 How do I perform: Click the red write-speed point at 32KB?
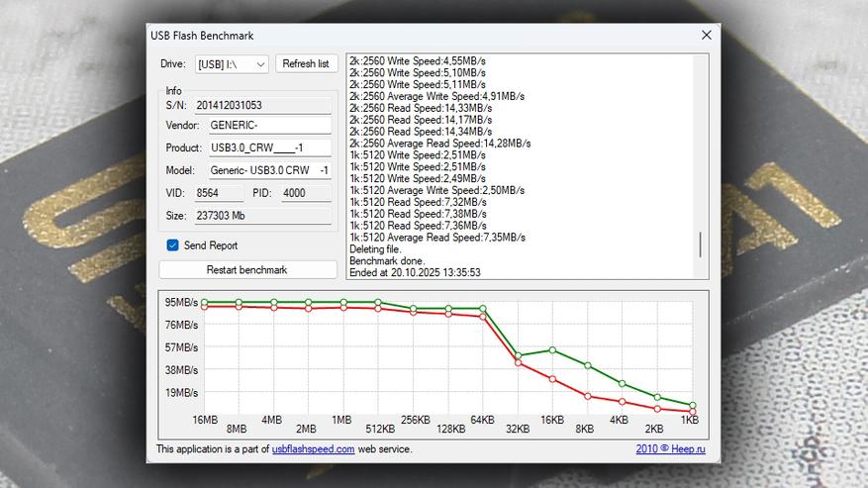tap(519, 363)
